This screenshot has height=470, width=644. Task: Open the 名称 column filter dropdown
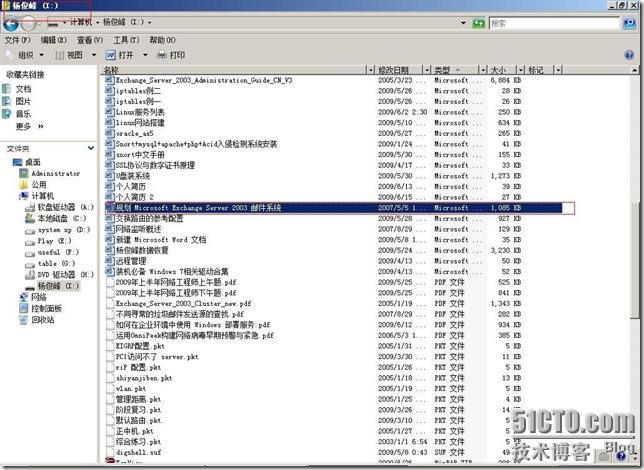coord(371,70)
